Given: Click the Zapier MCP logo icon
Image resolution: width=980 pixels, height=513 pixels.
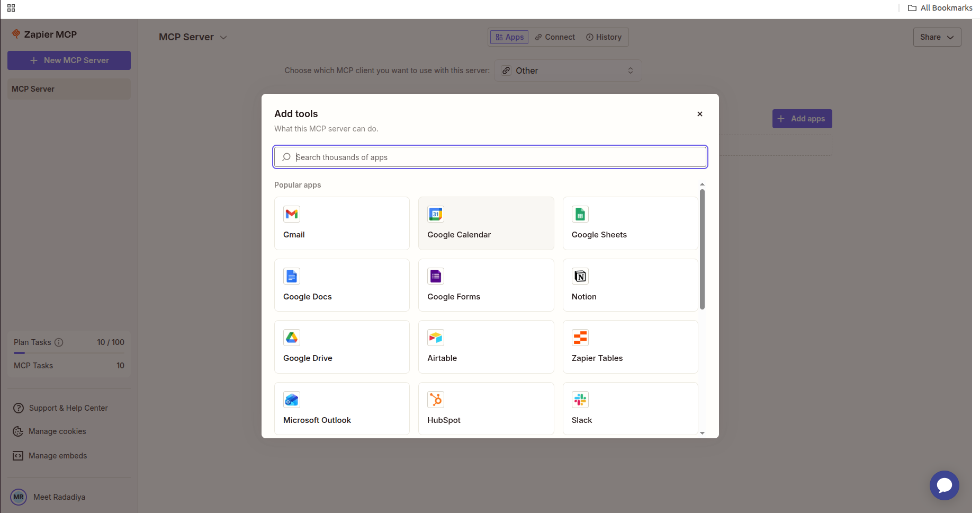Looking at the screenshot, I should (16, 34).
